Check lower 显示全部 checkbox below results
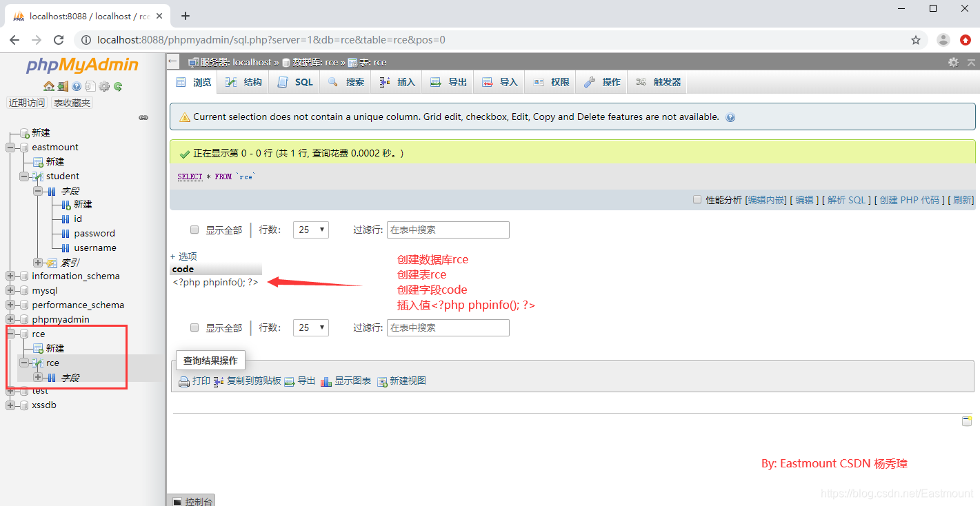 (x=194, y=327)
